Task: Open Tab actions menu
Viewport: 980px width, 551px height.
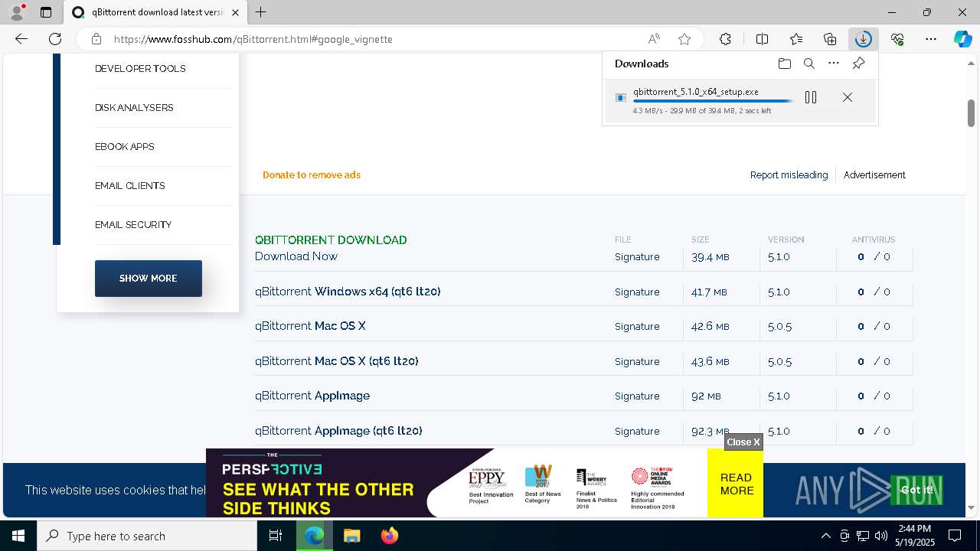Action: (46, 12)
